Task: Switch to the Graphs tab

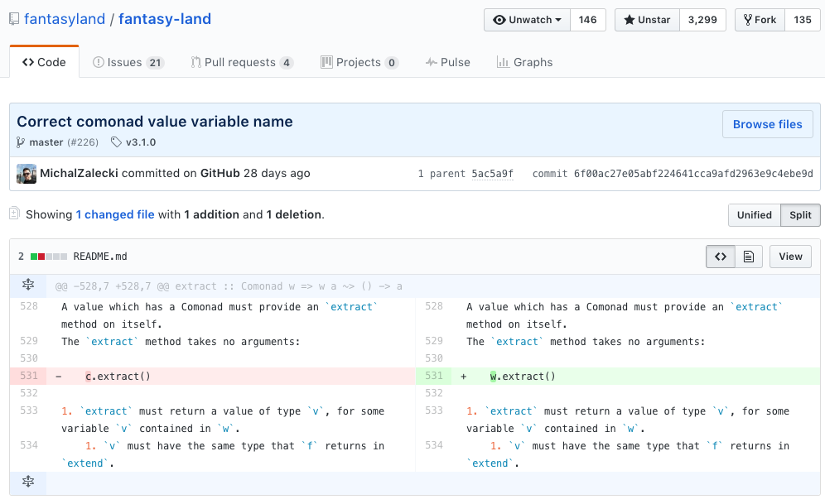Action: coord(524,63)
